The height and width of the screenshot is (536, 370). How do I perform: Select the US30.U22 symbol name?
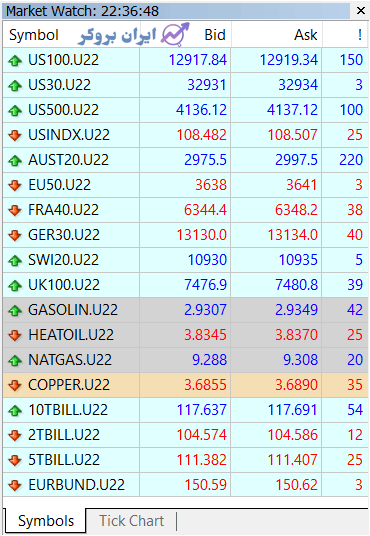pyautogui.click(x=60, y=85)
